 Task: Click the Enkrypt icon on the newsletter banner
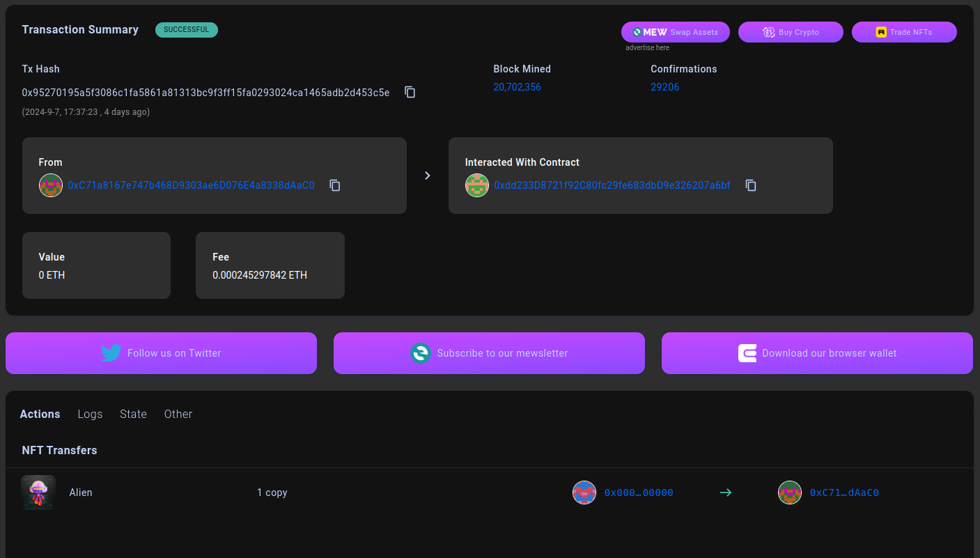(x=421, y=353)
